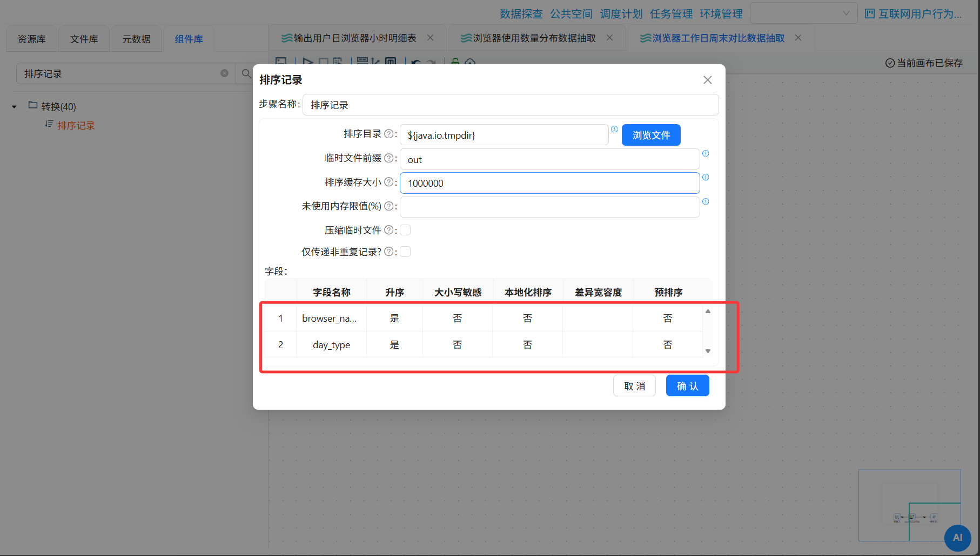This screenshot has width=980, height=556.
Task: Click the 大小写敏感 column header
Action: (458, 292)
